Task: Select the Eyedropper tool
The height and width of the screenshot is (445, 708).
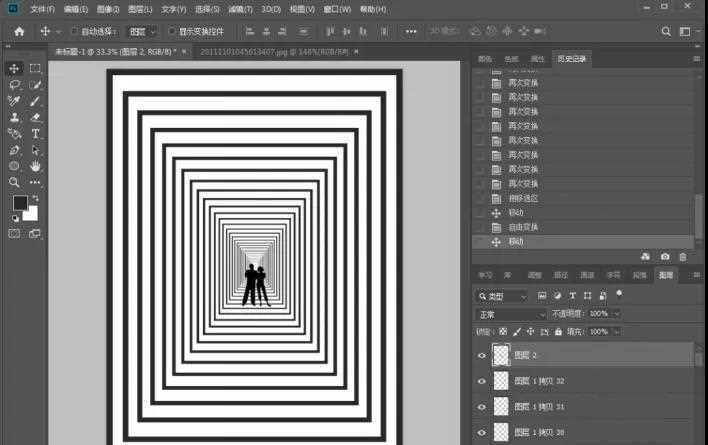Action: coord(14,101)
